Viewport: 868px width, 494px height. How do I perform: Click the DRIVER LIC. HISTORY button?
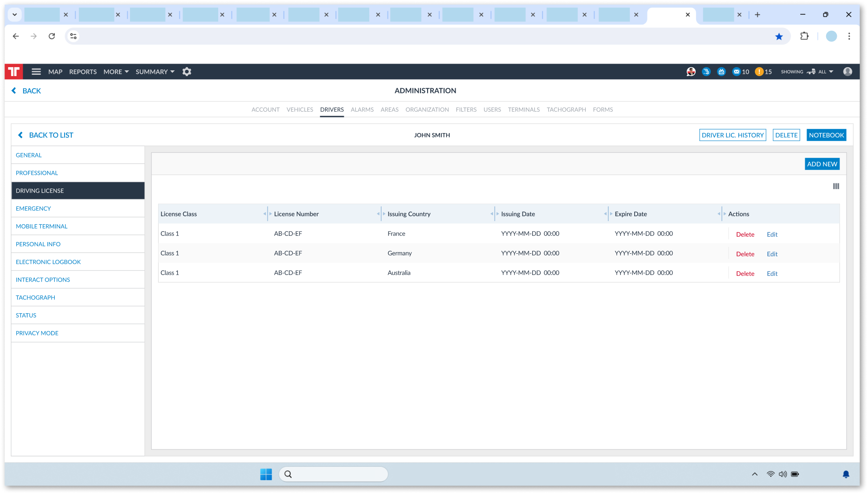pos(732,135)
